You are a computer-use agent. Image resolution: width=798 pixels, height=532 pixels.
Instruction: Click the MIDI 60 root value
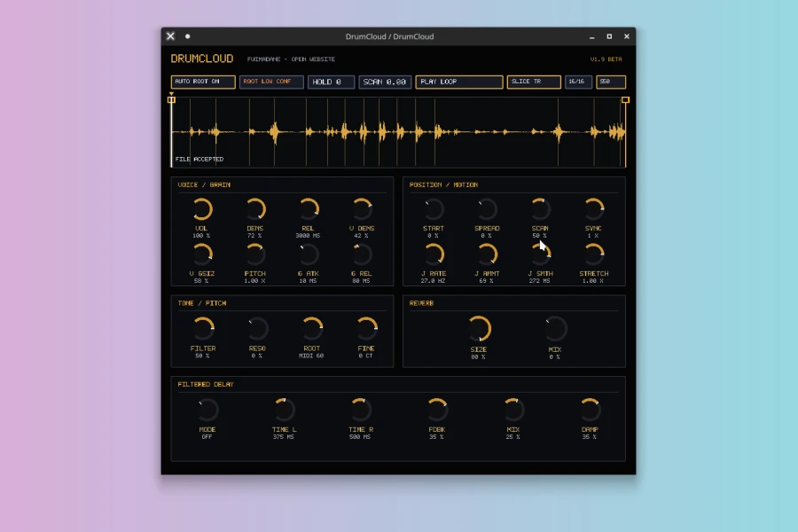tap(311, 356)
